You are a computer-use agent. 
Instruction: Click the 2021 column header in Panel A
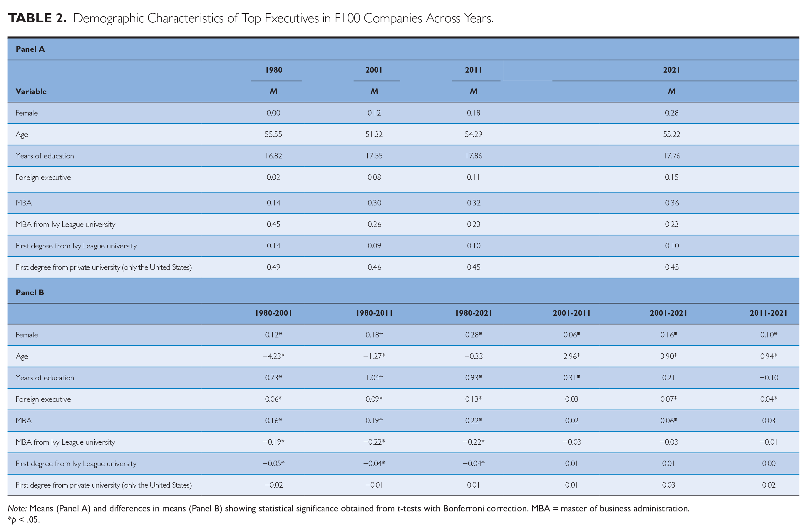coord(671,70)
